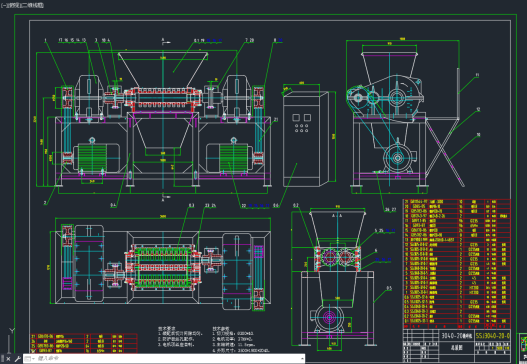Select the 技术参数 heading text
This screenshot has height=364, width=527.
[x=221, y=328]
